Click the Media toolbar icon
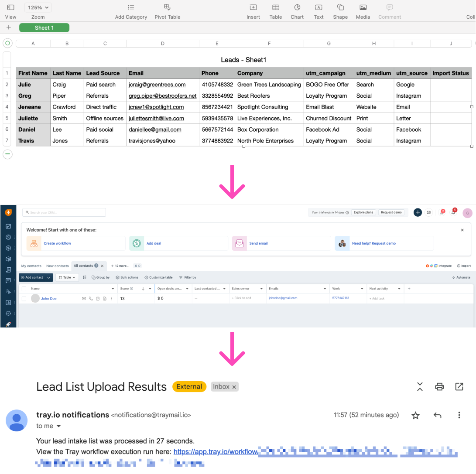 pyautogui.click(x=363, y=7)
